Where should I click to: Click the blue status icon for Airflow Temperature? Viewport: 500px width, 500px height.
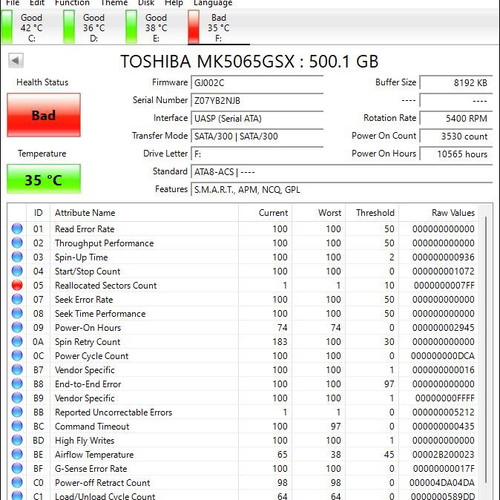tap(17, 454)
